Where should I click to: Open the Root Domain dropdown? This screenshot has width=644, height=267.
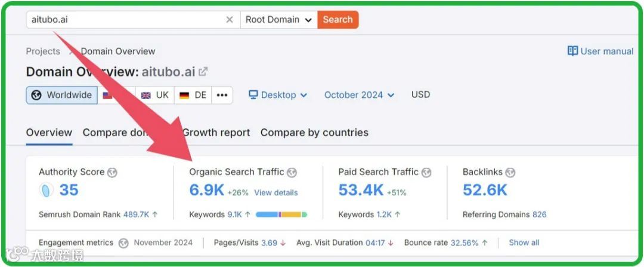click(279, 20)
